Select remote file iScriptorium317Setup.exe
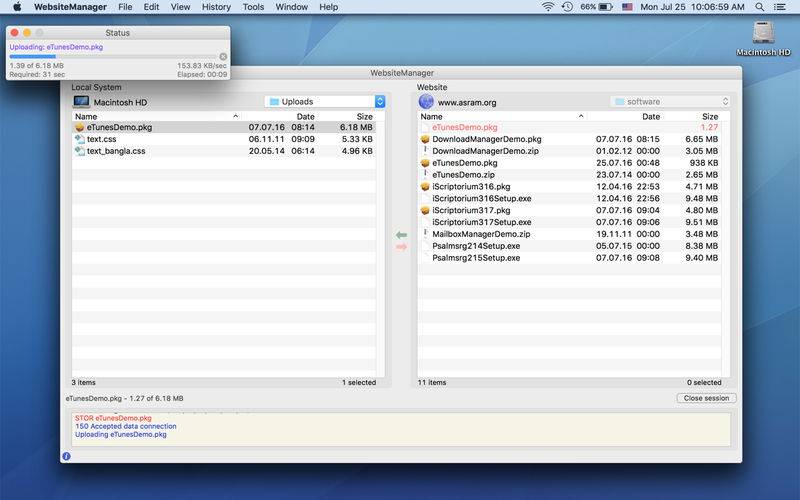This screenshot has width=800, height=500. (x=569, y=222)
